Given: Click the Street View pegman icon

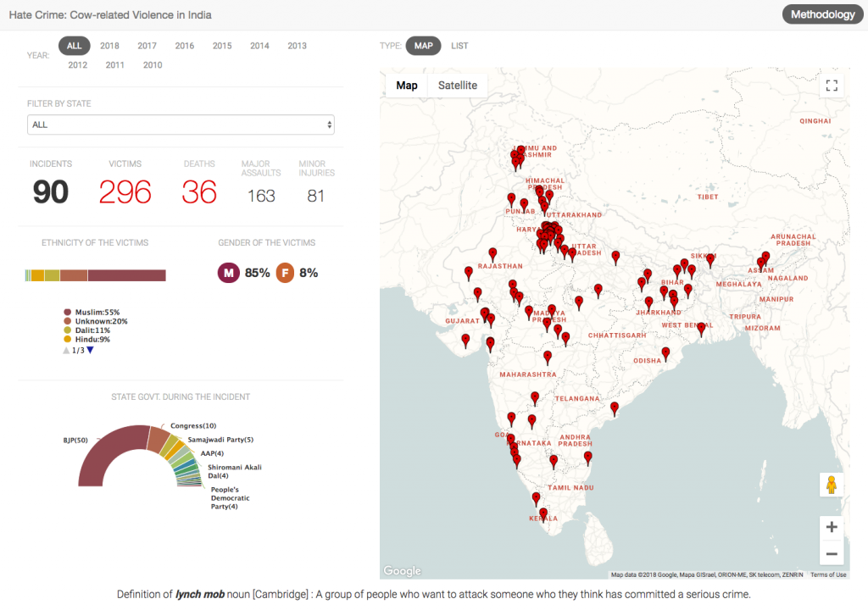Looking at the screenshot, I should tap(832, 485).
